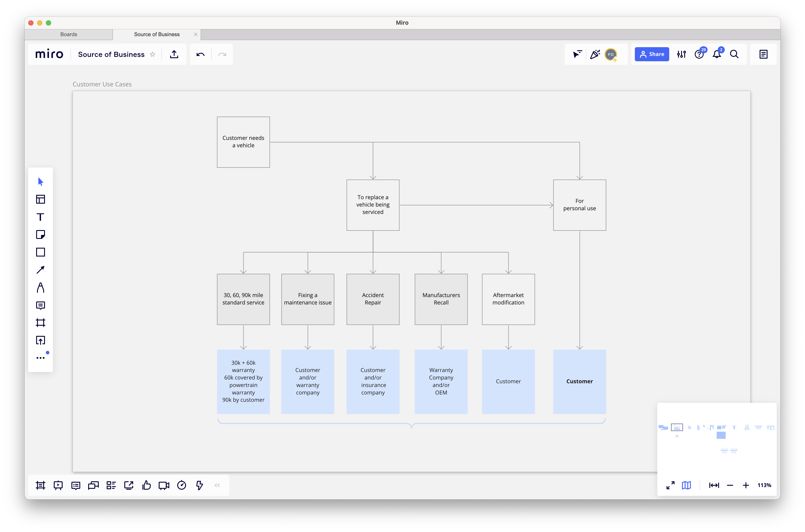Click the export board upload icon

(x=174, y=54)
